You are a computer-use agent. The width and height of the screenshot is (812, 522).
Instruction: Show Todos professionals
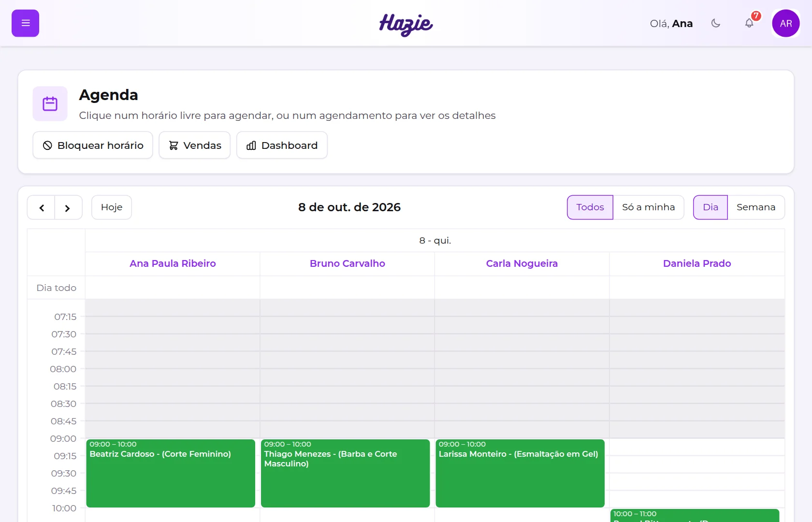click(x=590, y=207)
